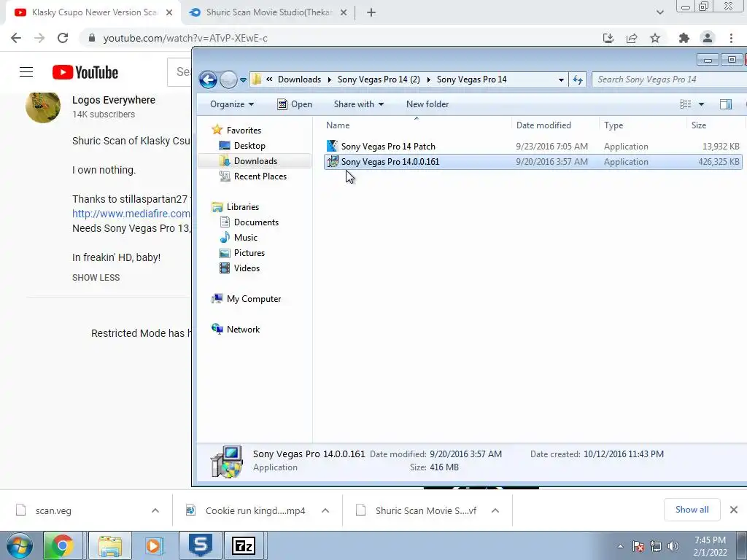Screen dimensions: 747x560
Task: Click Show all downloads button
Action: click(x=692, y=510)
